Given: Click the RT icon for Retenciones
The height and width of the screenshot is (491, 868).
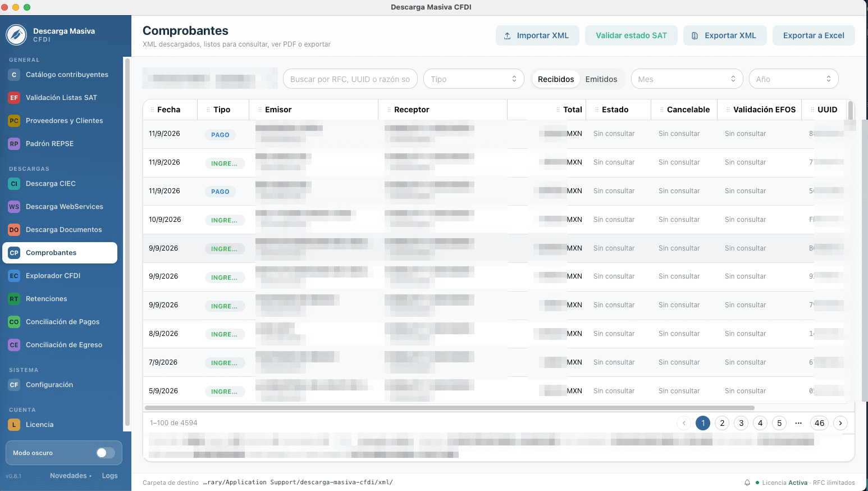Looking at the screenshot, I should tap(14, 299).
